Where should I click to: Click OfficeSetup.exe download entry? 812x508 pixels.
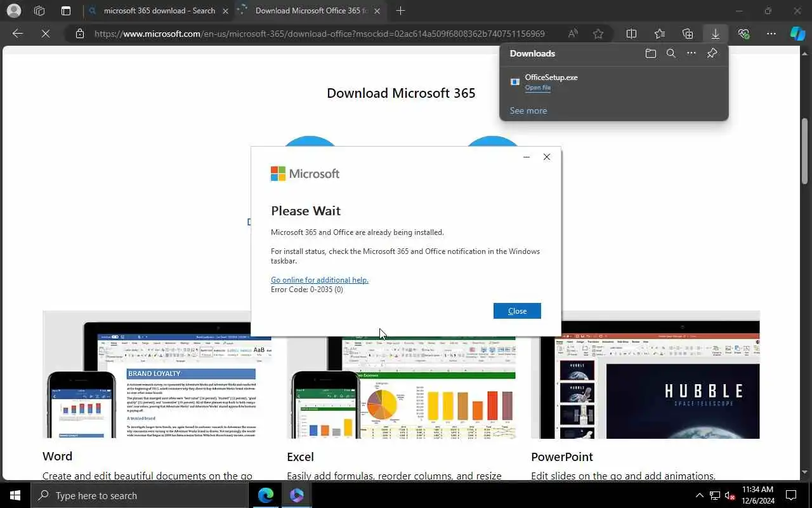tap(613, 82)
